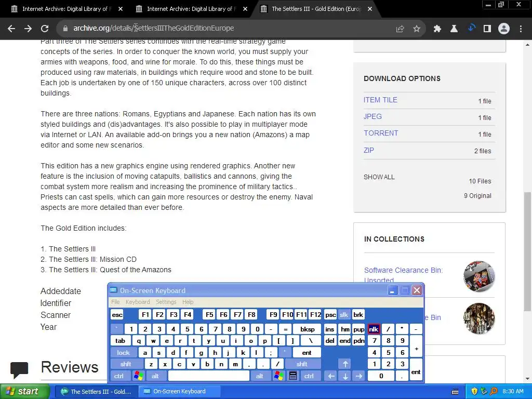The width and height of the screenshot is (532, 399).
Task: Open the Chrome profile avatar
Action: click(x=504, y=29)
